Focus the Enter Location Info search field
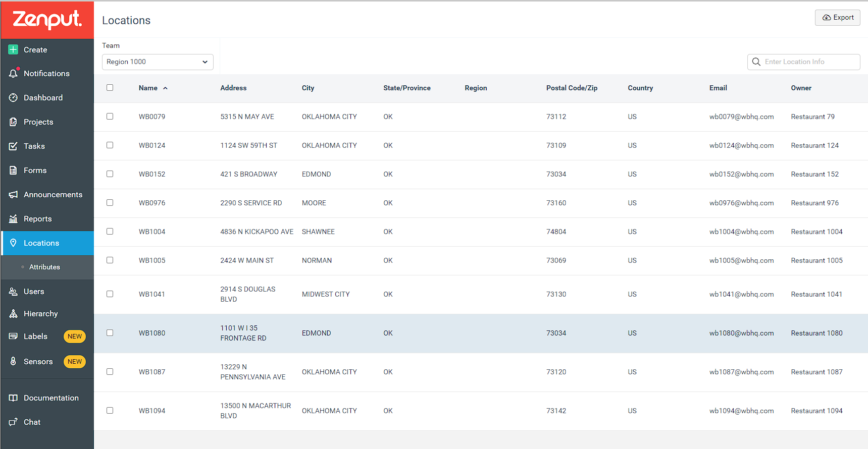 point(803,62)
